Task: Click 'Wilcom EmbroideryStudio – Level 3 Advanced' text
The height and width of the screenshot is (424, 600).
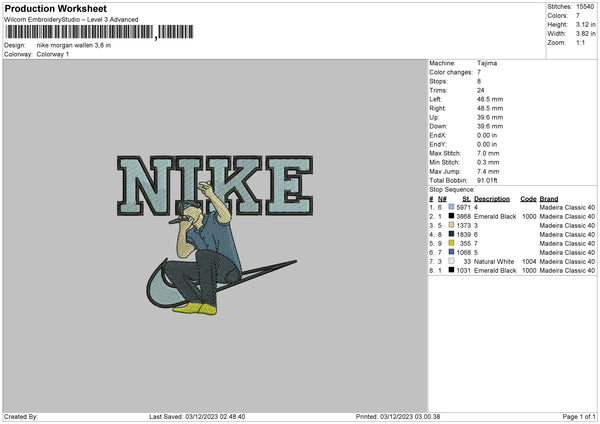Action: [x=71, y=20]
